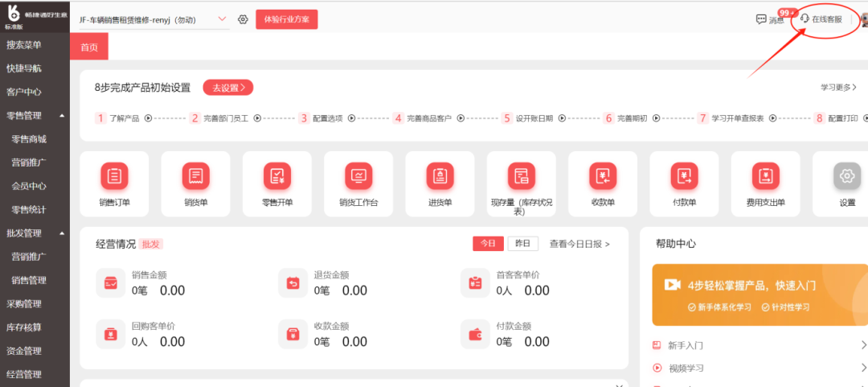Play the video next to 完善商品客户
868x387 pixels.
tap(460, 118)
